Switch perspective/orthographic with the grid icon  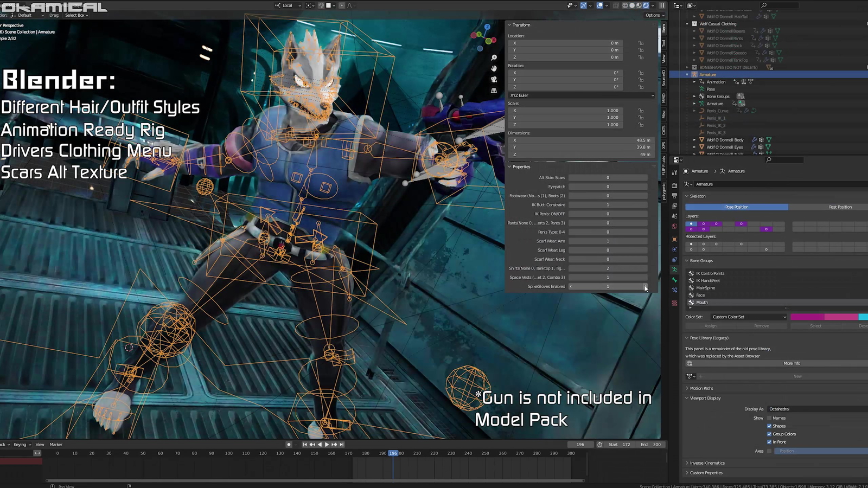pyautogui.click(x=494, y=91)
